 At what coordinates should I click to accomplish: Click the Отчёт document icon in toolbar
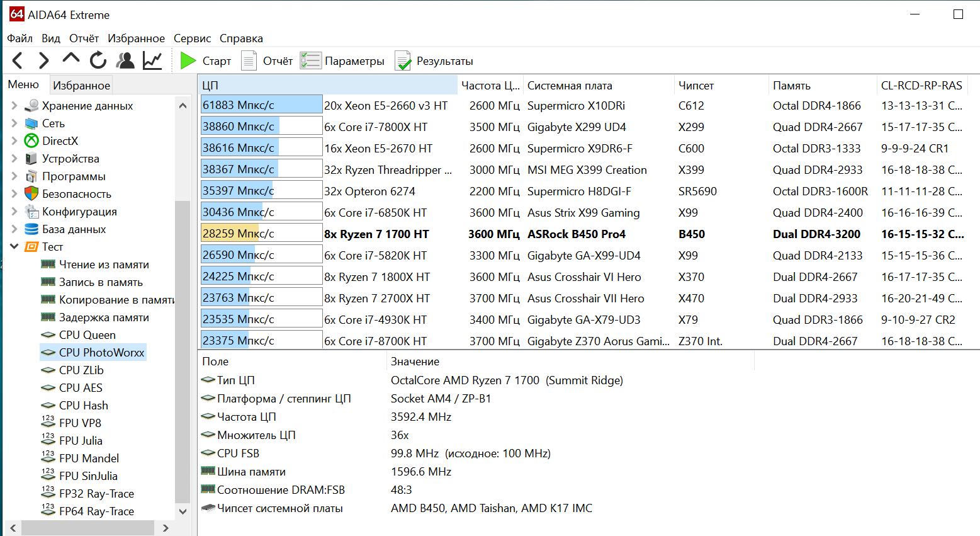(249, 60)
